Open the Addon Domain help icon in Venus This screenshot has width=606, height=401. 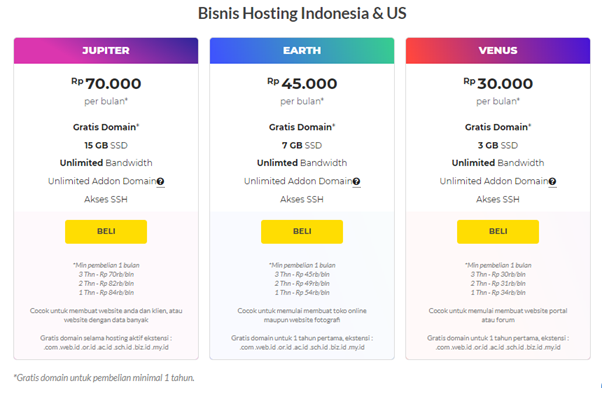click(552, 181)
